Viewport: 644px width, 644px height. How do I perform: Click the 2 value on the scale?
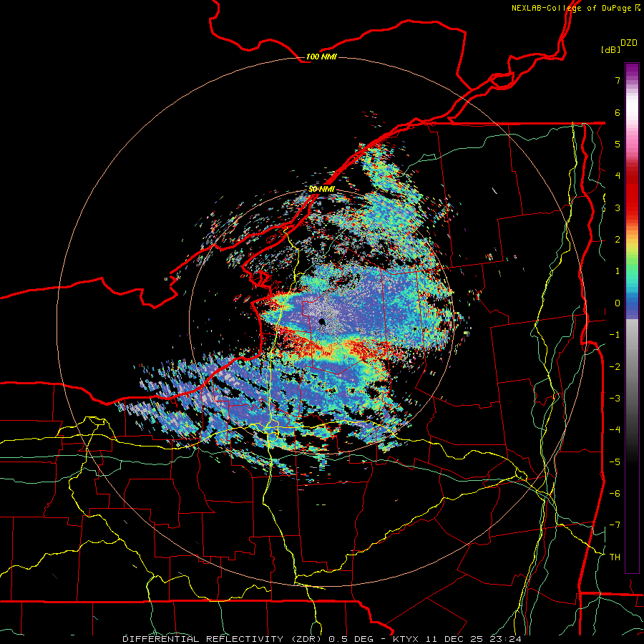click(x=618, y=240)
